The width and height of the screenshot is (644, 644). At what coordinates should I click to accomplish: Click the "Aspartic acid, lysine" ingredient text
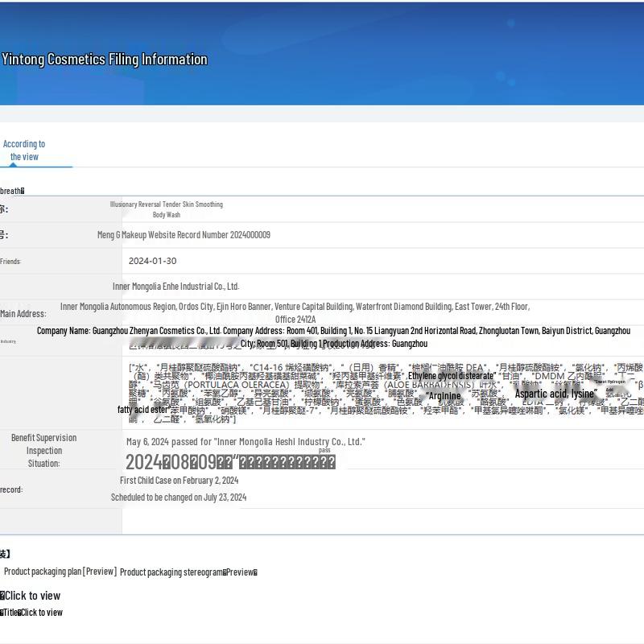[x=555, y=394]
